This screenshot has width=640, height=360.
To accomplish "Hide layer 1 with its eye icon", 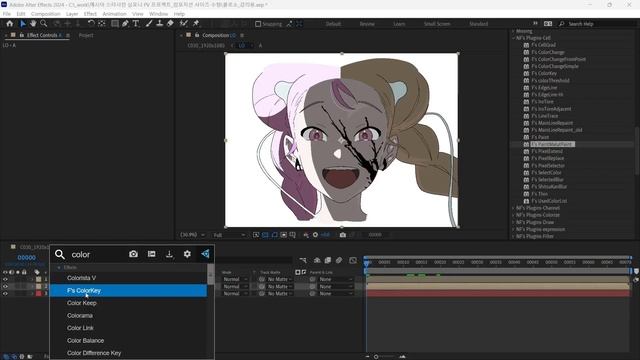I will pos(5,280).
